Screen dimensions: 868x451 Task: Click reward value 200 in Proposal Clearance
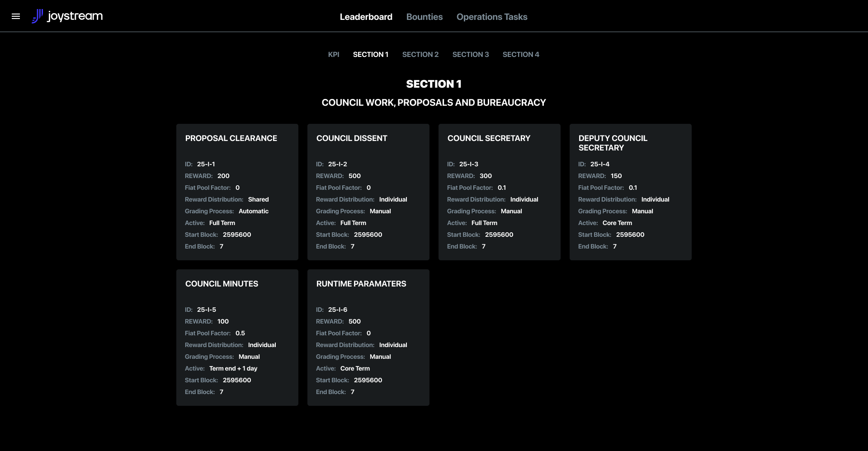[x=223, y=176]
